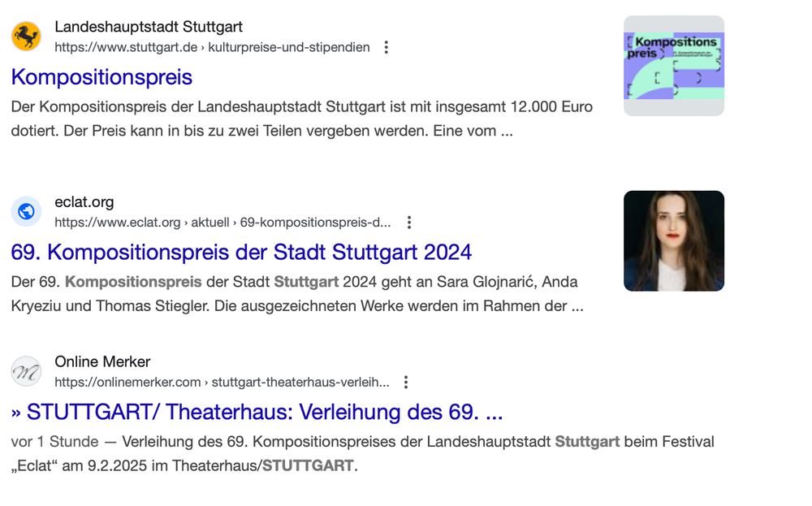Click the snippet mentioning Sara Glojnarić
812x506 pixels.
click(x=297, y=294)
